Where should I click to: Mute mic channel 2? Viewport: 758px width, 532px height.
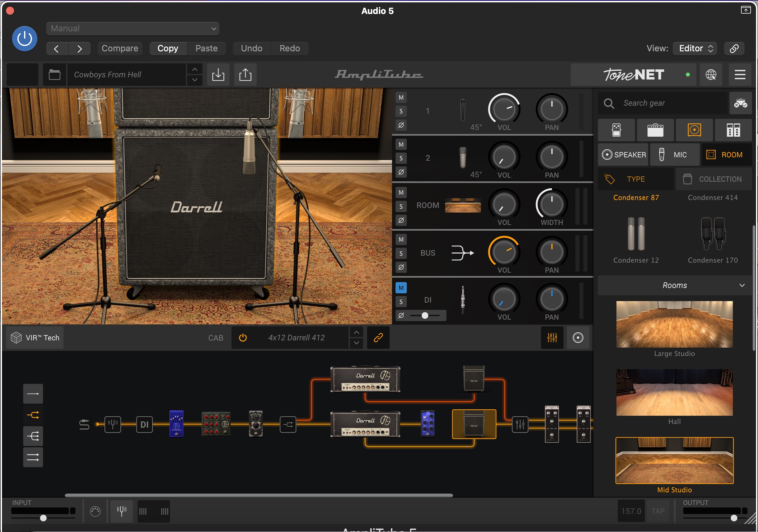[401, 145]
